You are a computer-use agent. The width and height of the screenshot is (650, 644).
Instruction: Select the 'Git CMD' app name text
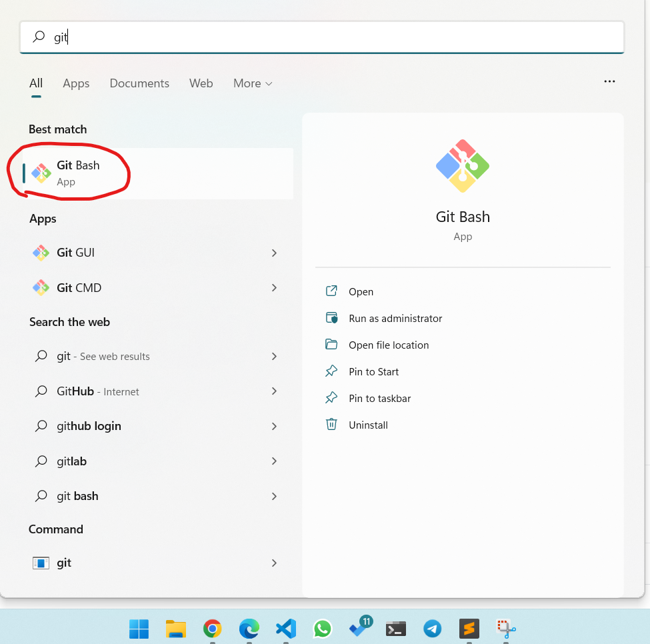(x=79, y=287)
